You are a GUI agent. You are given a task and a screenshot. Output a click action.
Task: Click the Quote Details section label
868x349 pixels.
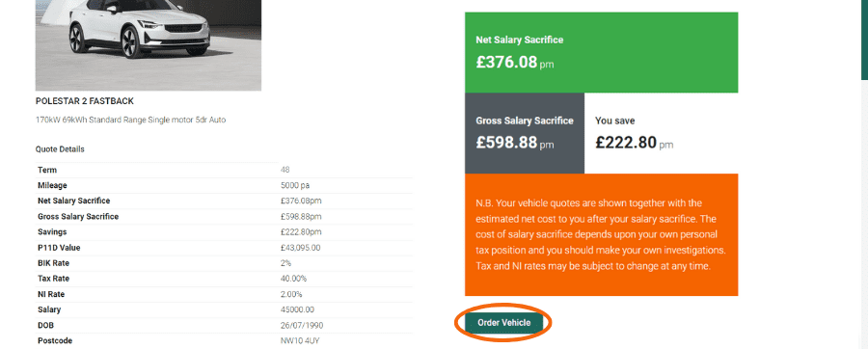[60, 149]
